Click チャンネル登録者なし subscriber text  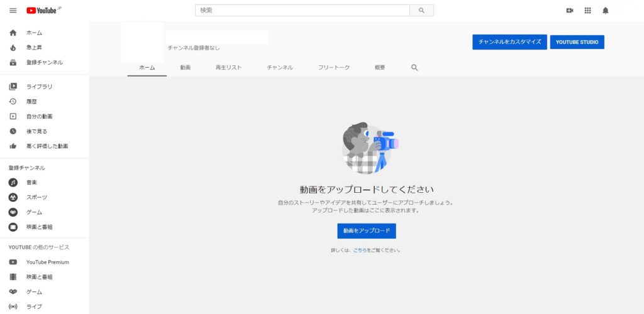[194, 48]
